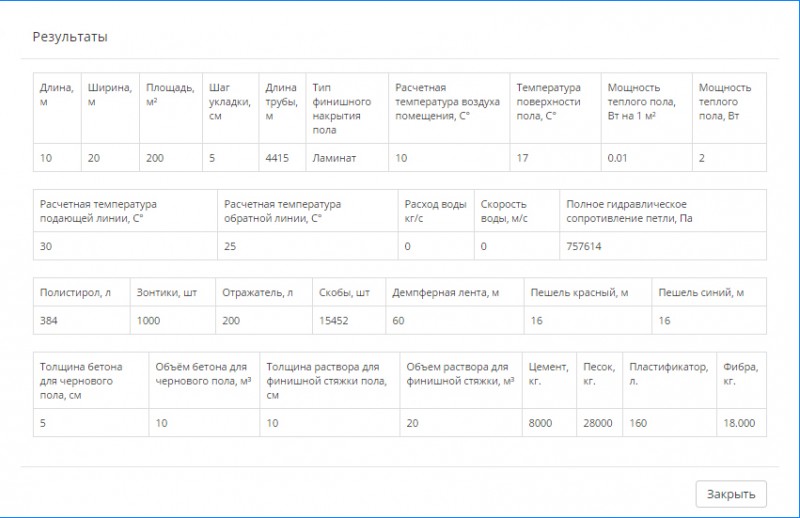Click the Песок value 28000
This screenshot has width=800, height=518.
tap(597, 423)
